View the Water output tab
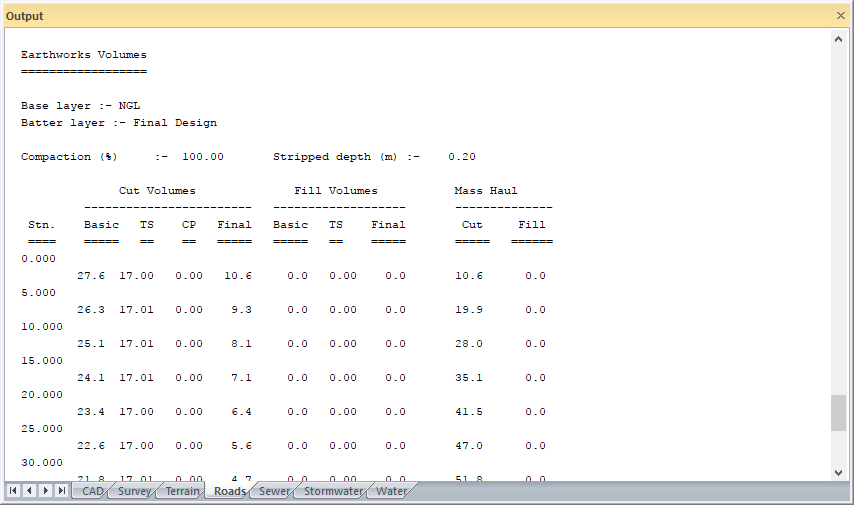The image size is (854, 505). [391, 491]
